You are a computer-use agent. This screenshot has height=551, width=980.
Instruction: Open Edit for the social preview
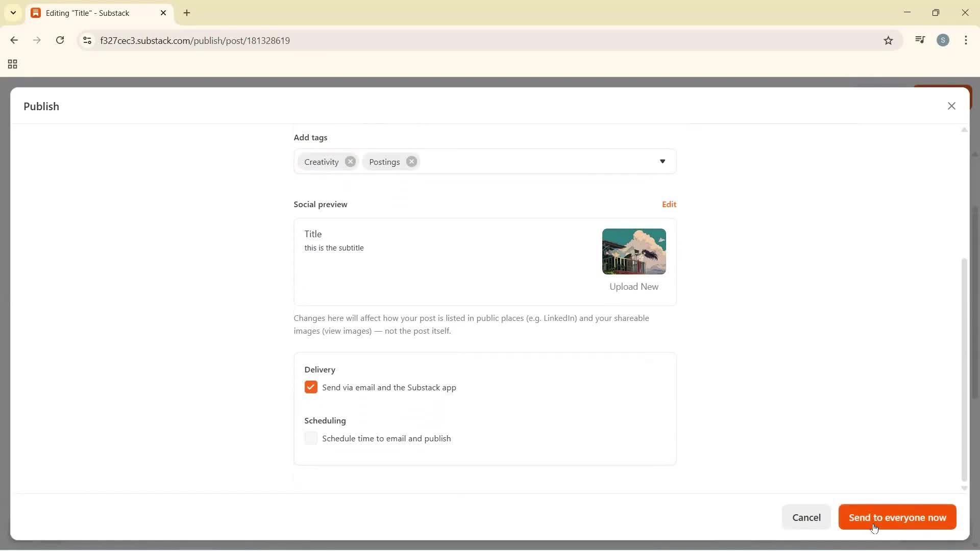669,204
